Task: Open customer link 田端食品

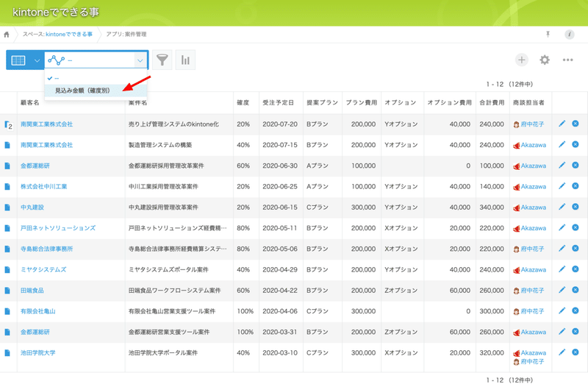Action: click(x=32, y=291)
